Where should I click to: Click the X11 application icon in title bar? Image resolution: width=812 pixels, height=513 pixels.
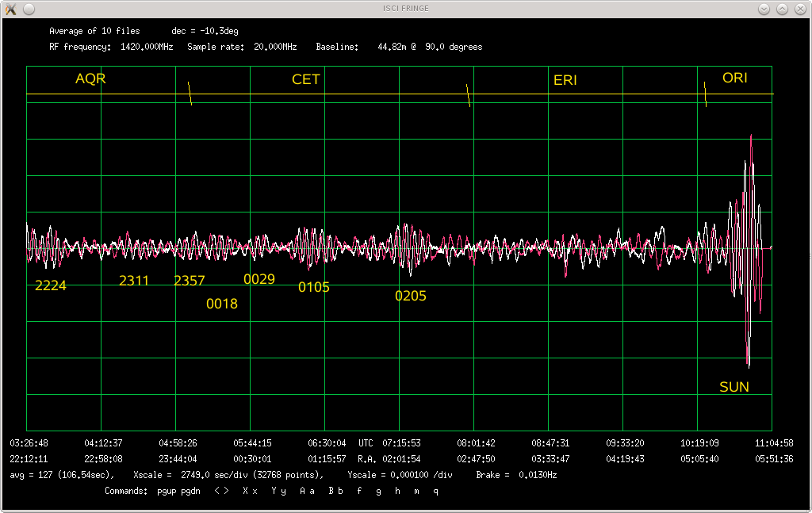point(10,9)
